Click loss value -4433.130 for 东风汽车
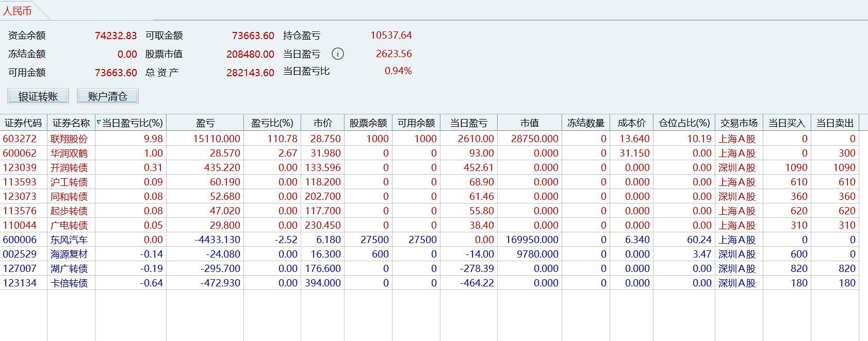This screenshot has height=341, width=868. tap(218, 240)
